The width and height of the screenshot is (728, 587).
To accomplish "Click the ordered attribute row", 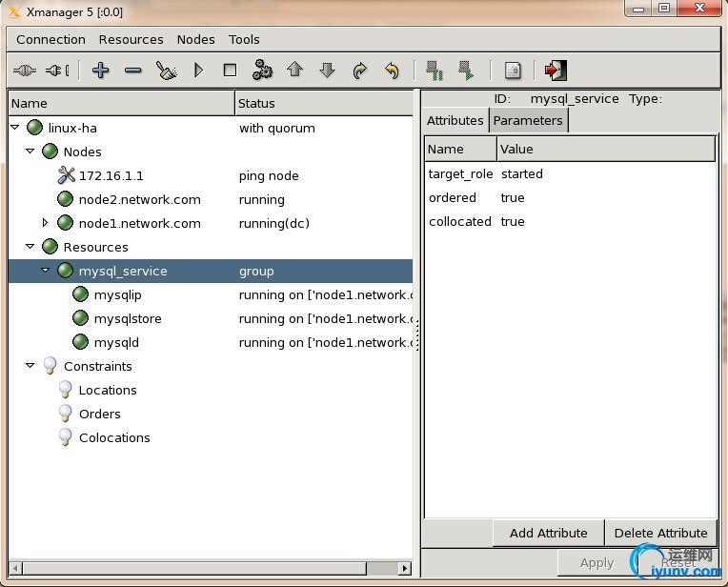I will pos(571,198).
